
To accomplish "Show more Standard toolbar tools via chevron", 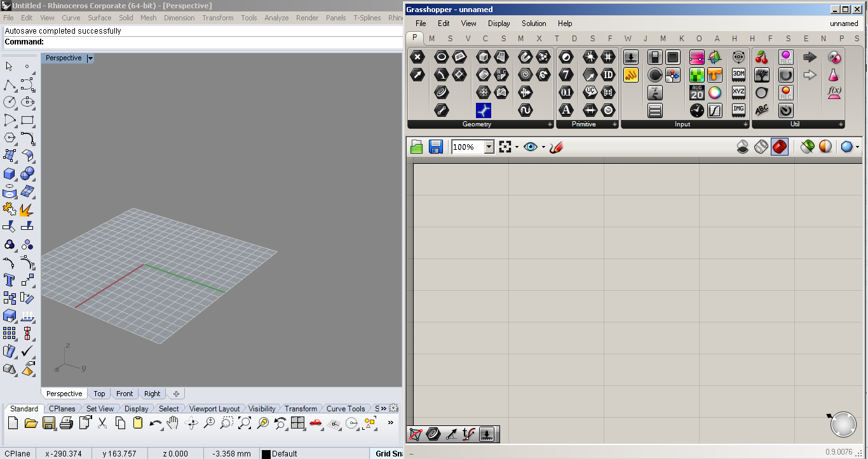I will (x=390, y=423).
